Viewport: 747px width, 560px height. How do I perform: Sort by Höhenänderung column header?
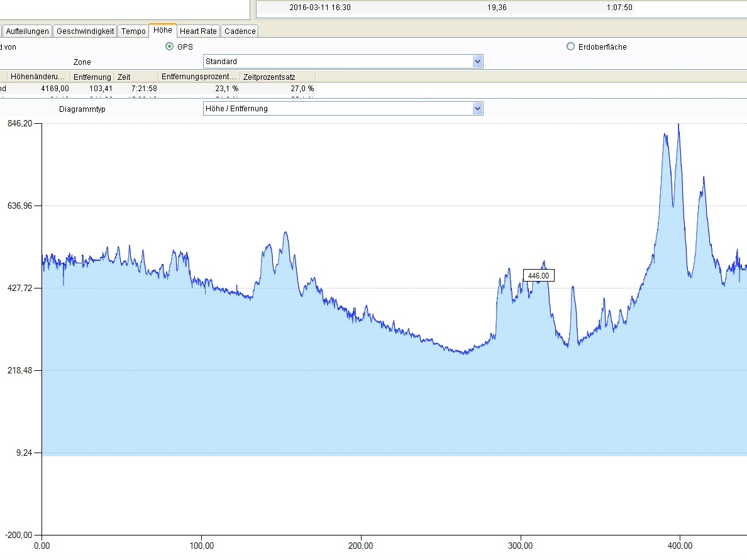(x=38, y=77)
